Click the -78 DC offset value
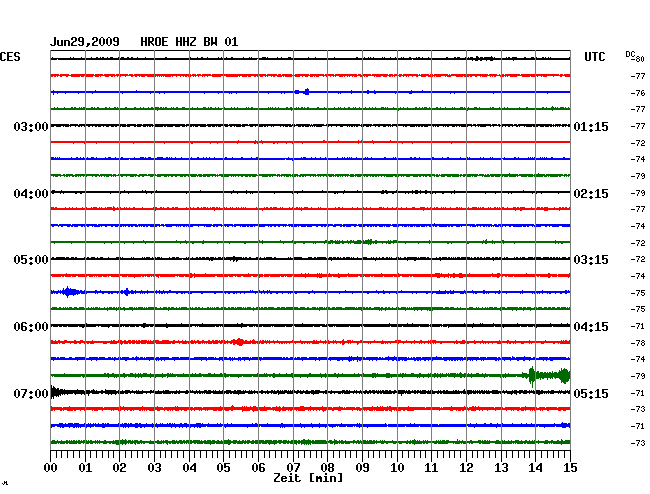Screen dimensions: 650x494 638,343
